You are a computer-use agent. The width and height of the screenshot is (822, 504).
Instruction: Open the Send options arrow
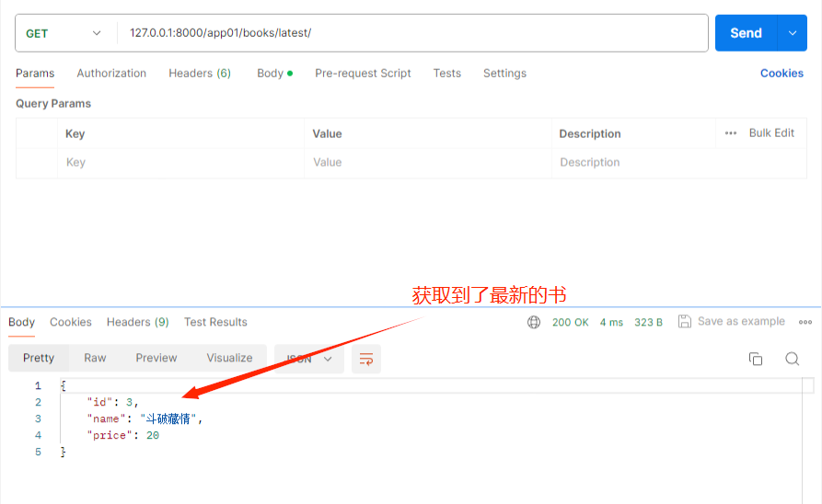point(793,33)
